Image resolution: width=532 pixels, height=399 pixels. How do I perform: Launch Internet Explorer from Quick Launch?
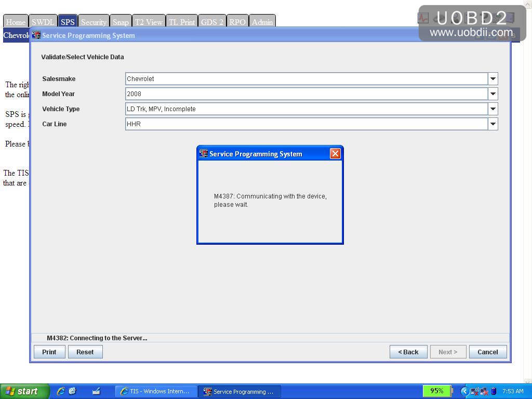61,391
